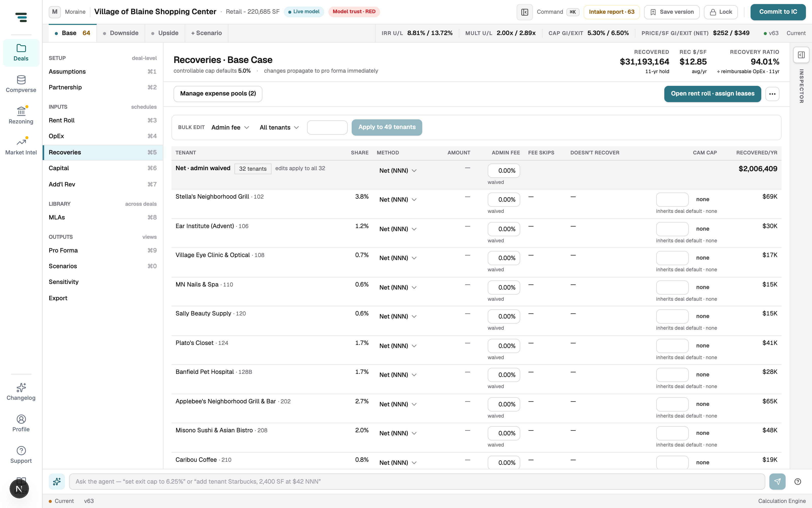This screenshot has width=812, height=508.
Task: Edit admin fee for Sally Beauty Supply
Action: point(504,316)
